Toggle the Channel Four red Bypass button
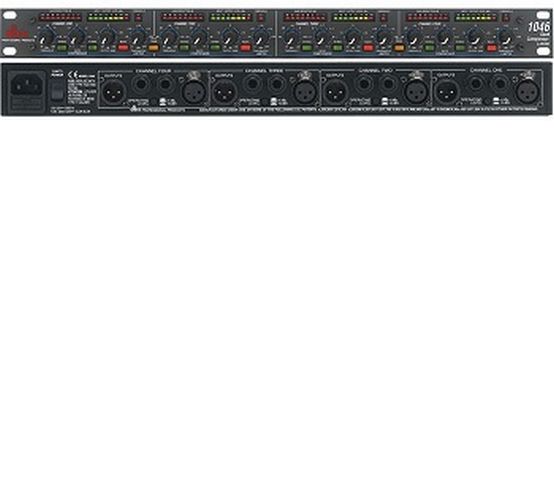 tap(491, 47)
